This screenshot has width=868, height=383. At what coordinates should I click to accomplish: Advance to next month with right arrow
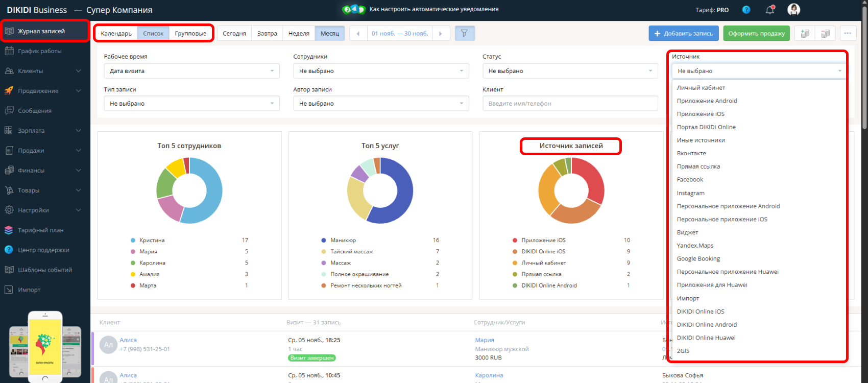(441, 34)
